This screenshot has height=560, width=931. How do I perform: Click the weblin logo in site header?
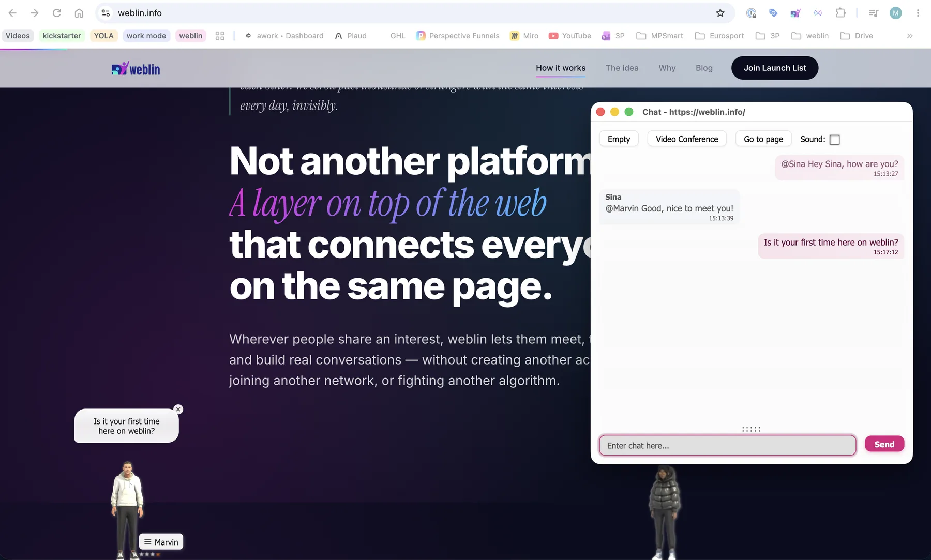pyautogui.click(x=136, y=68)
